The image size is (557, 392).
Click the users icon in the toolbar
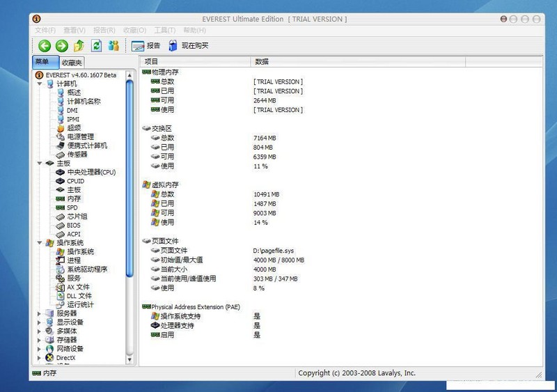click(x=113, y=45)
